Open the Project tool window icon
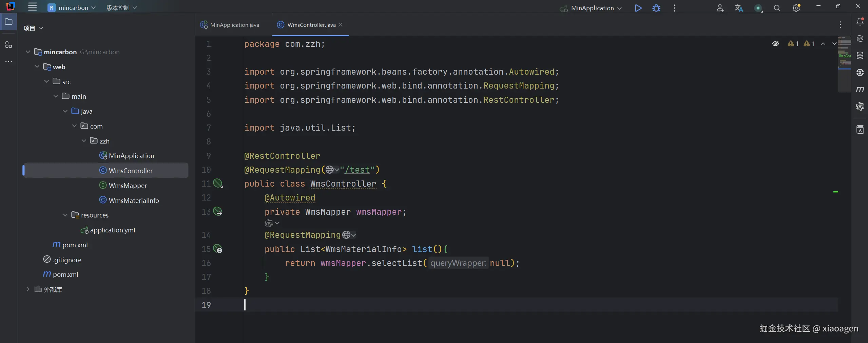868x343 pixels. pyautogui.click(x=8, y=22)
